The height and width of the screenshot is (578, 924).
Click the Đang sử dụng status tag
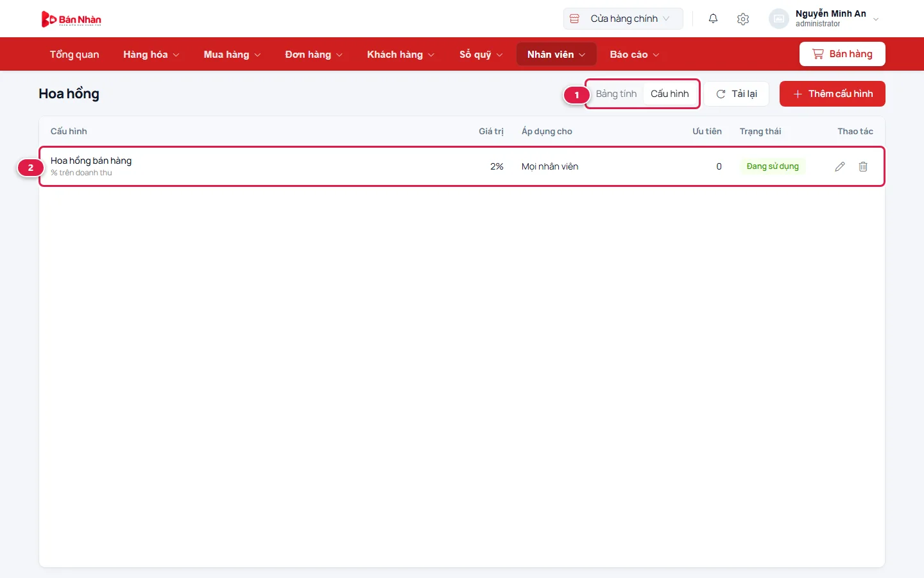coord(773,166)
